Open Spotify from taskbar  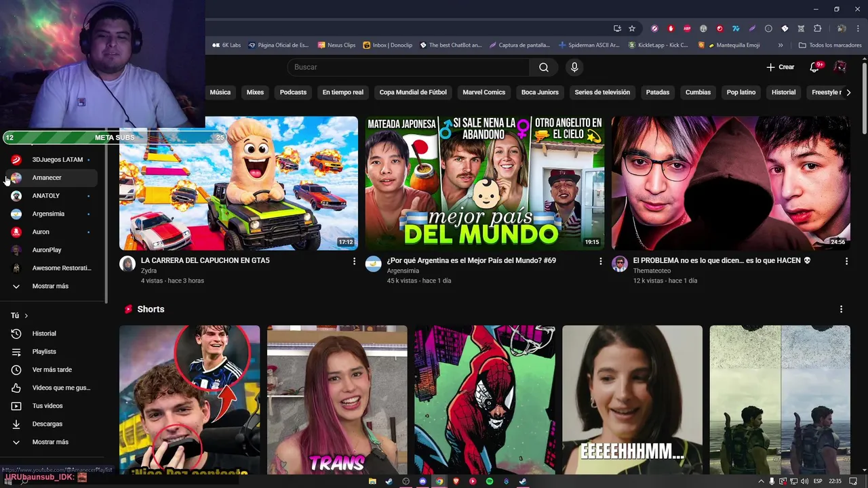pos(490,481)
